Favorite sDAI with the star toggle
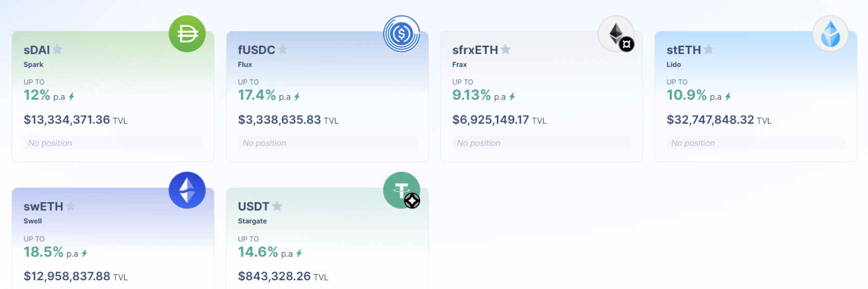Image resolution: width=868 pixels, height=289 pixels. pos(58,49)
